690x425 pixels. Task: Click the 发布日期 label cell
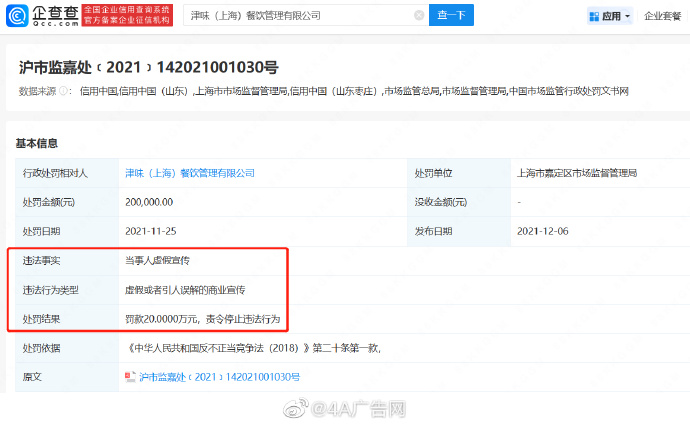click(x=459, y=231)
